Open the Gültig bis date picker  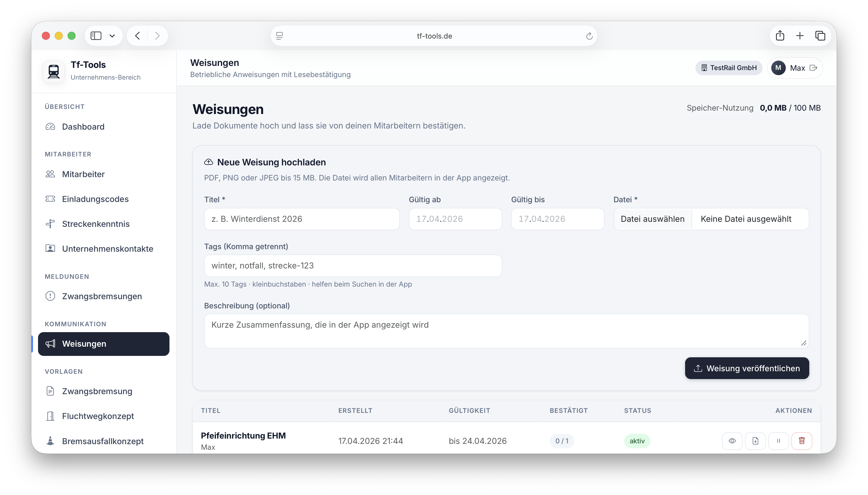click(x=557, y=219)
